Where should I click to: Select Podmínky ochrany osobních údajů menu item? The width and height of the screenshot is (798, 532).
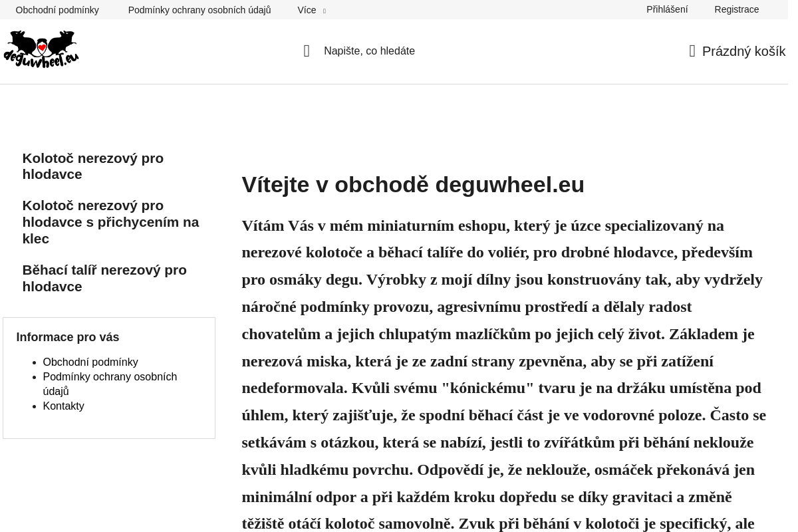click(x=199, y=10)
